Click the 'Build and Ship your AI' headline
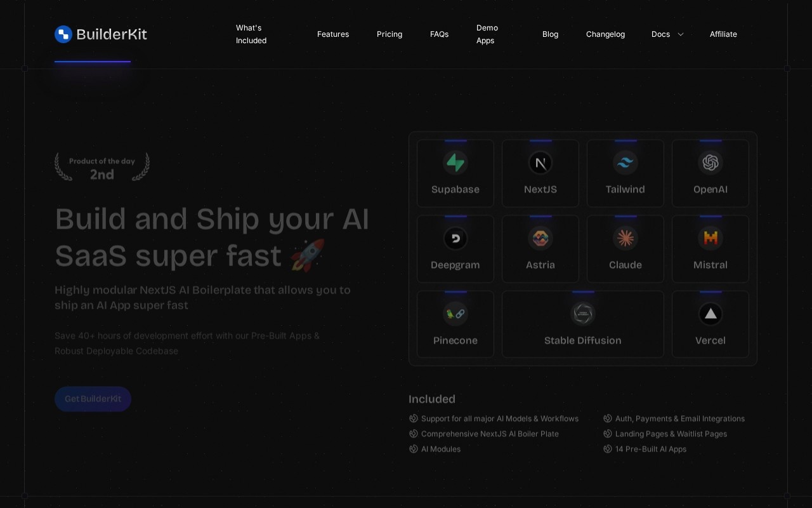Screen dimensions: 812x508 212,218
